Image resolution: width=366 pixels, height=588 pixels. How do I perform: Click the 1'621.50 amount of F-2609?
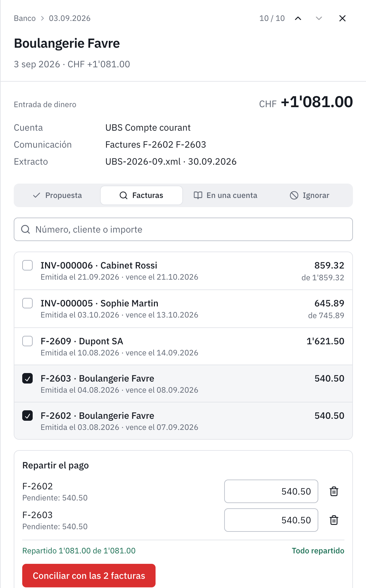coord(325,341)
